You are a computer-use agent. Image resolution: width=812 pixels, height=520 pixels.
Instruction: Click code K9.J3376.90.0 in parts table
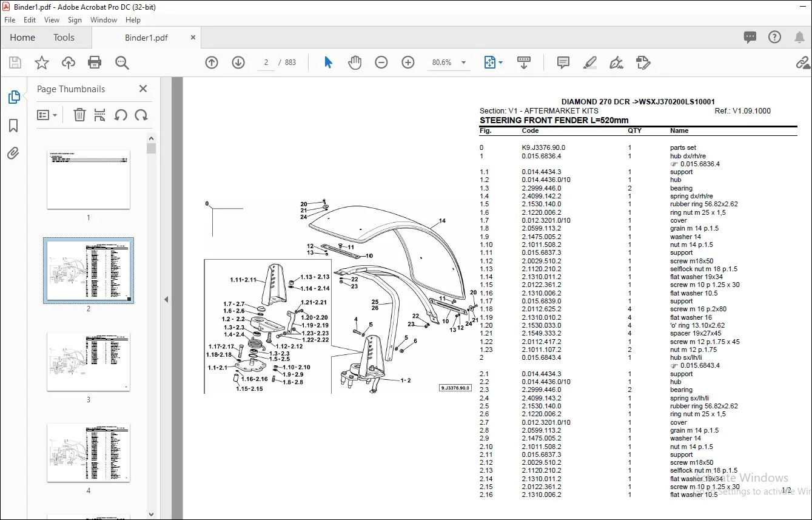[543, 147]
